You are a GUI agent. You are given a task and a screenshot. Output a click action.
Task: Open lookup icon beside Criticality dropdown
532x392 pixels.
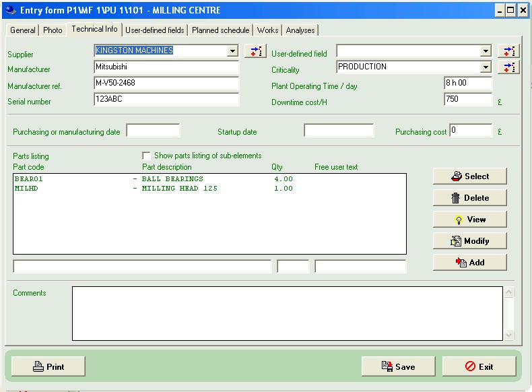[x=508, y=67]
